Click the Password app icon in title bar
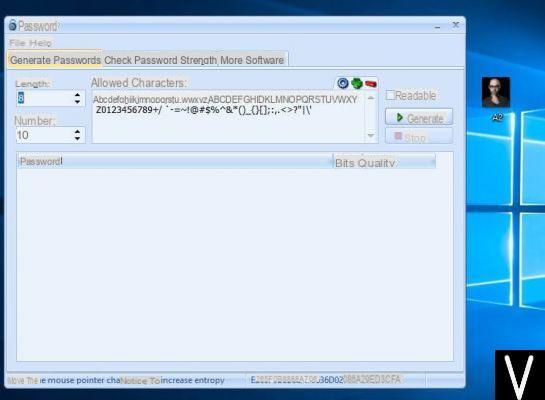Viewport: 545px width, 400px height. click(13, 25)
